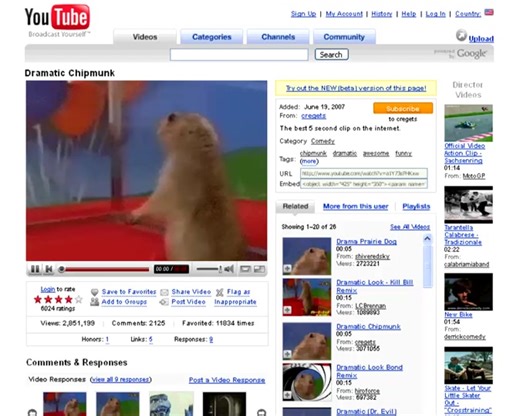Click the Save to Favorites heart icon
Viewport: 520px width, 416px height.
(95, 292)
